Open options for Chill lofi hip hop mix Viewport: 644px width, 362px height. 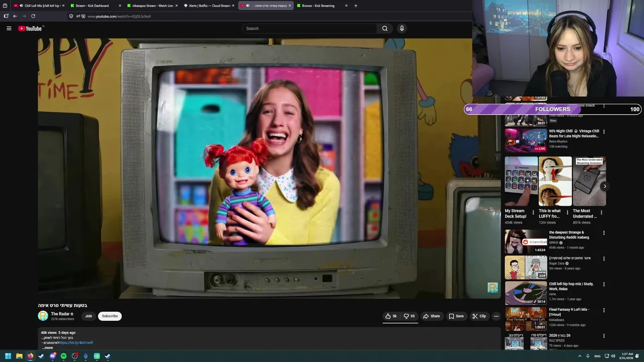[604, 284]
